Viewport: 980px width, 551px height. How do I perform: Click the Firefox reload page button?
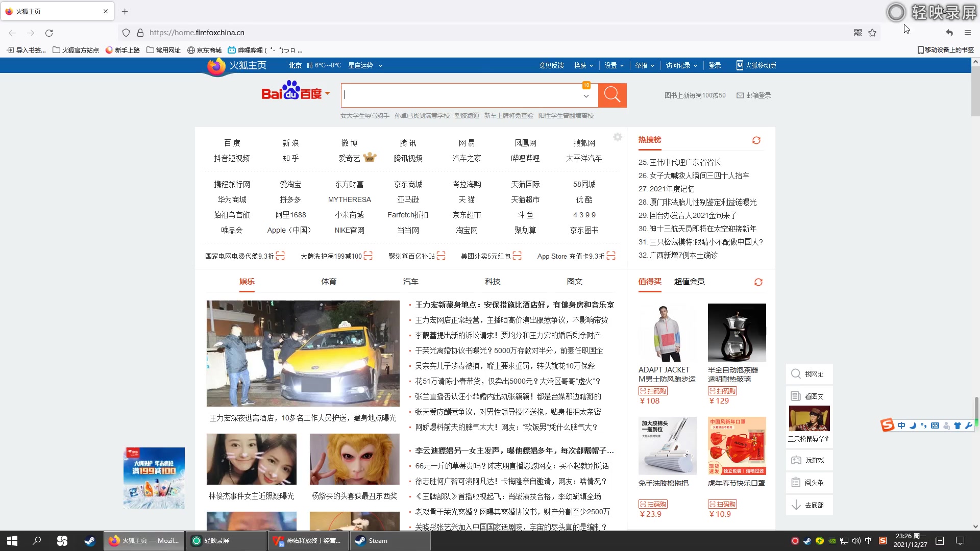tap(49, 33)
